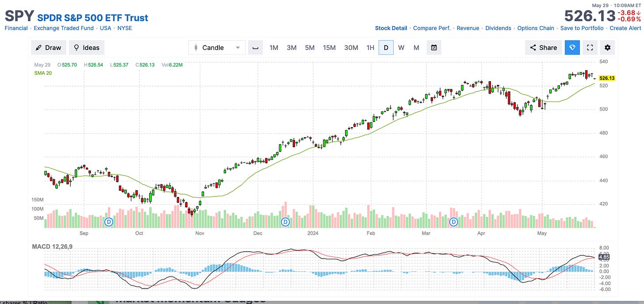Screen dimensions: 644x304
Task: Click the Share button
Action: [x=544, y=48]
